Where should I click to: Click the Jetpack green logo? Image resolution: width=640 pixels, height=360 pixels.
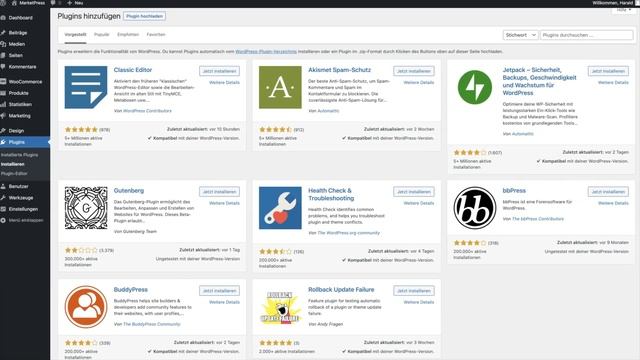[x=475, y=87]
